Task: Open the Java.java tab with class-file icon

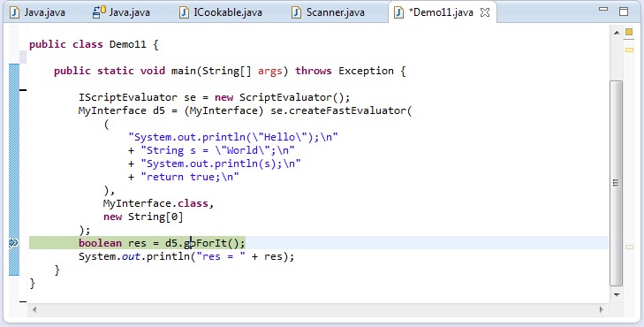Action: tap(121, 12)
